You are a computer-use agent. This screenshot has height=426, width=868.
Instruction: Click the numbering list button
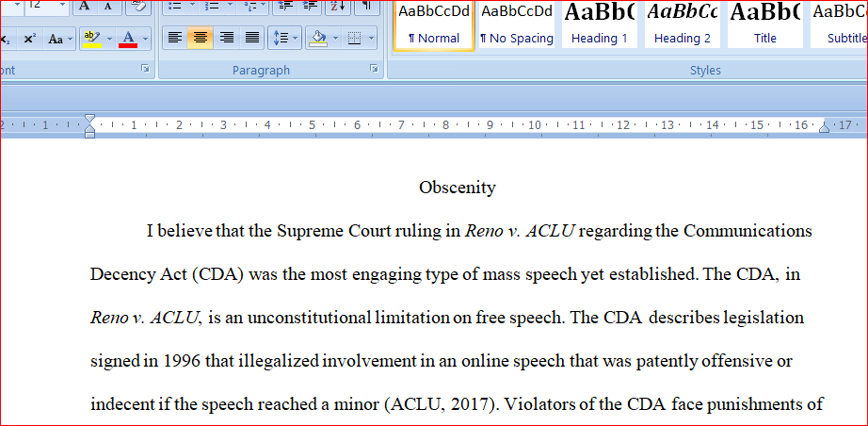click(x=212, y=6)
